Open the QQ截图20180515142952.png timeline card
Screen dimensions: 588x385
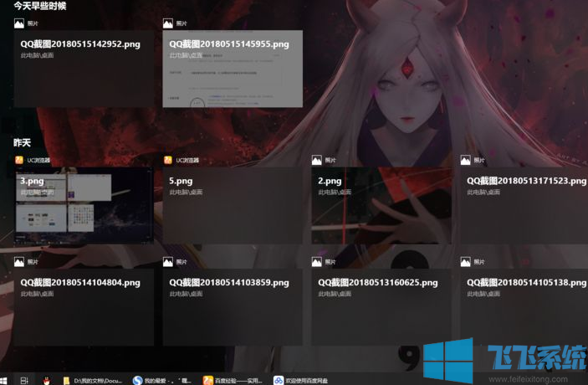(84, 69)
